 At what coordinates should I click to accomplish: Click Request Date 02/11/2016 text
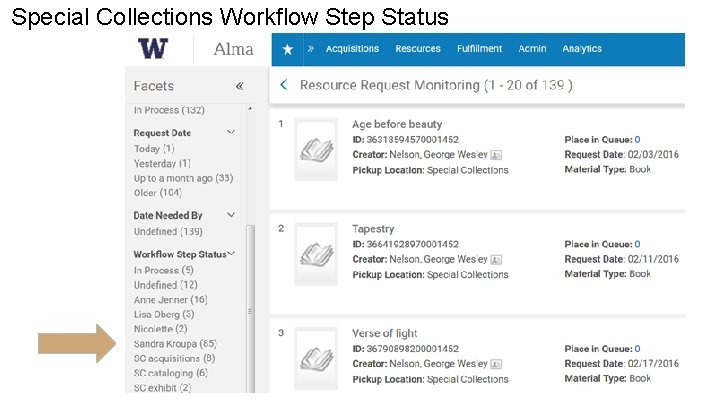coord(622,259)
